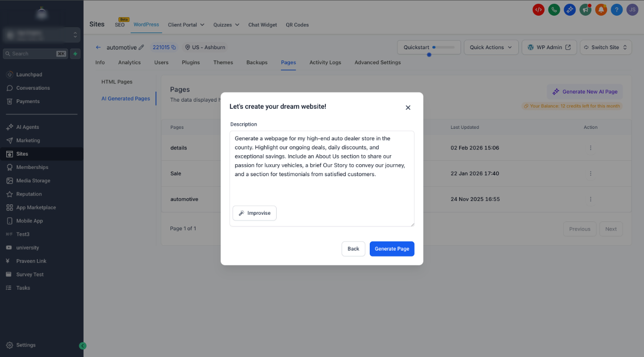
Task: Click the red code icon in top bar
Action: tap(538, 10)
